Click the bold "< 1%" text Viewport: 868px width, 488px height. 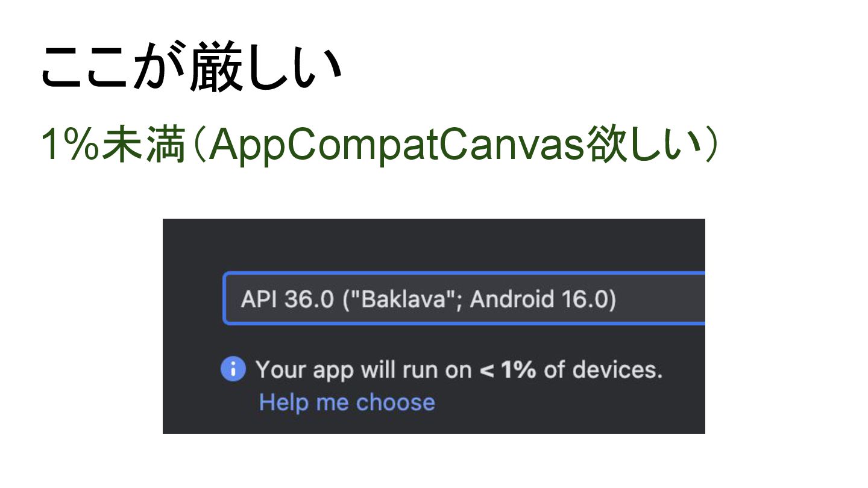click(x=508, y=369)
